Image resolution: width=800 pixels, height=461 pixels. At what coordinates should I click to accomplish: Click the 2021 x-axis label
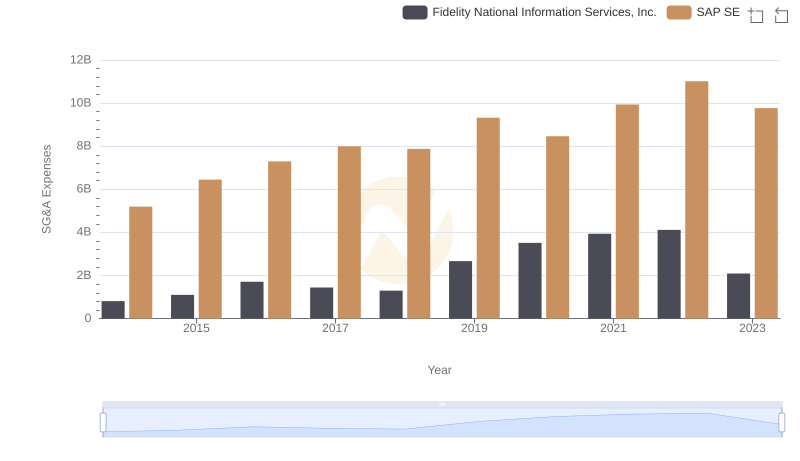613,329
